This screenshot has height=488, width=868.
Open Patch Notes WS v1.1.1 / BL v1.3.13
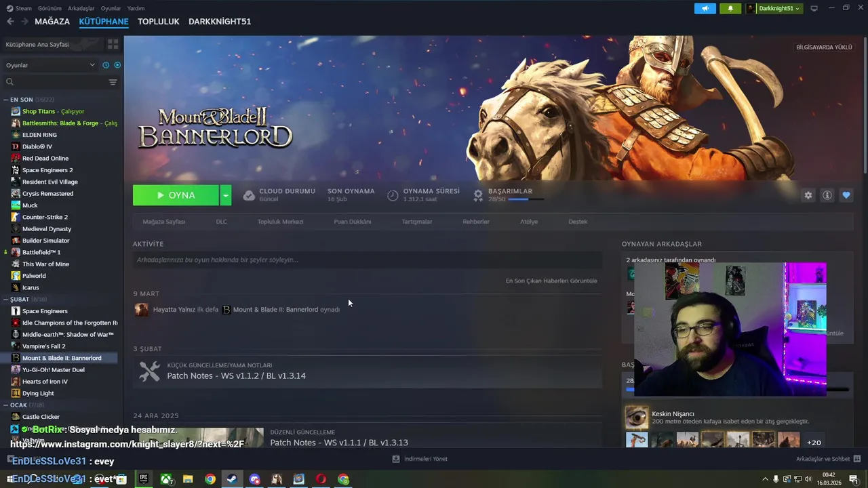[x=339, y=443]
